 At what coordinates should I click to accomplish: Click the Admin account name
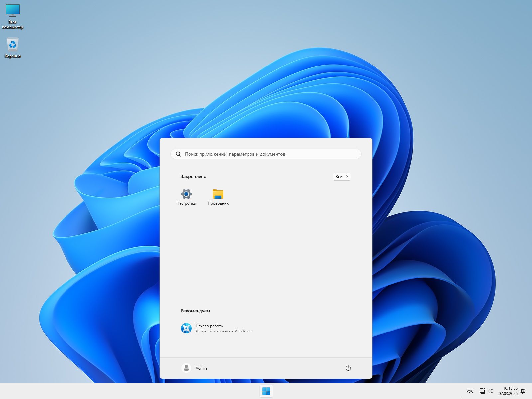(201, 368)
